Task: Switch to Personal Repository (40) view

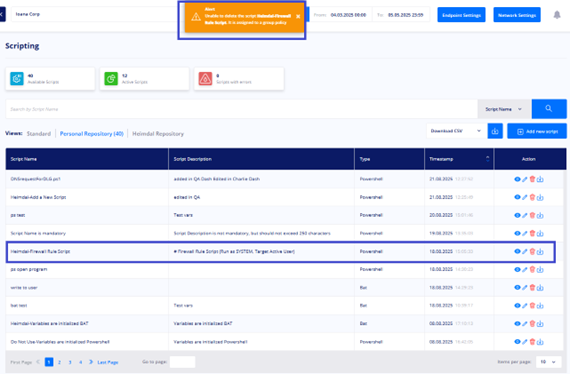Action: coord(92,134)
